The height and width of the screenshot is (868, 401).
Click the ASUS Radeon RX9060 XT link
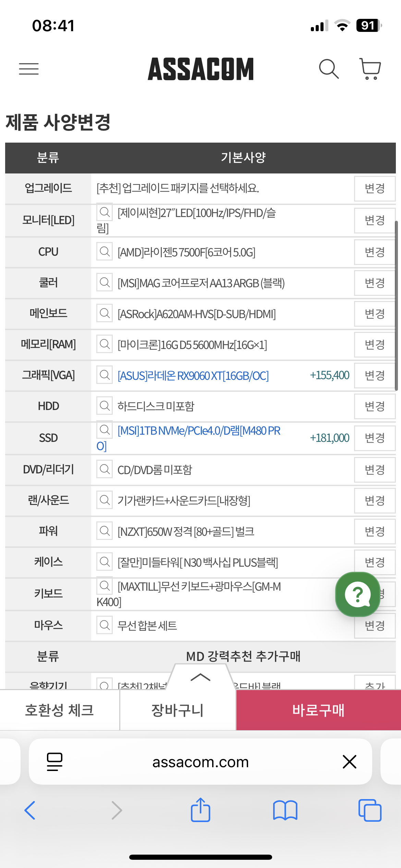[x=193, y=376]
